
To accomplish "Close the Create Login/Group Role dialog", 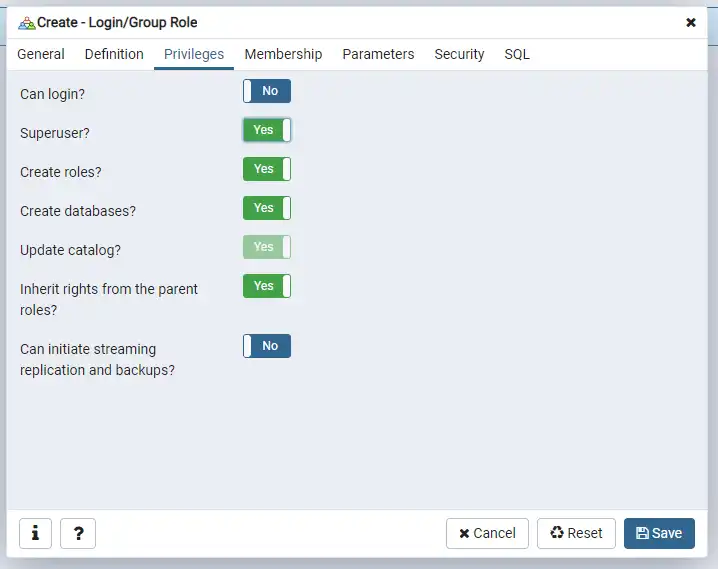I will (691, 22).
